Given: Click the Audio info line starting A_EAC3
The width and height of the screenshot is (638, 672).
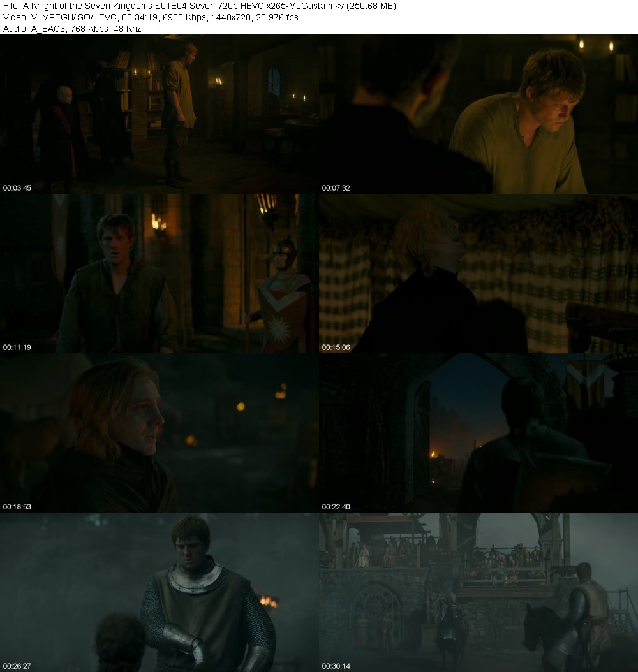Looking at the screenshot, I should point(72,29).
